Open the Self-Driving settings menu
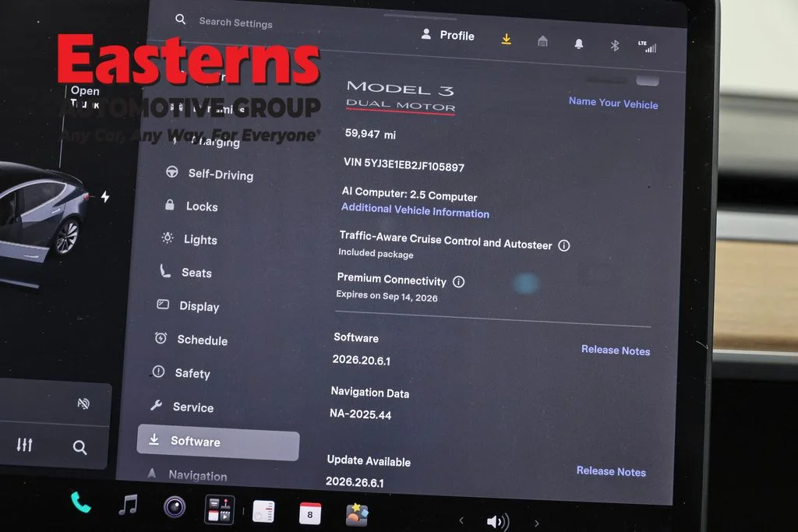798x532 pixels. [210, 174]
